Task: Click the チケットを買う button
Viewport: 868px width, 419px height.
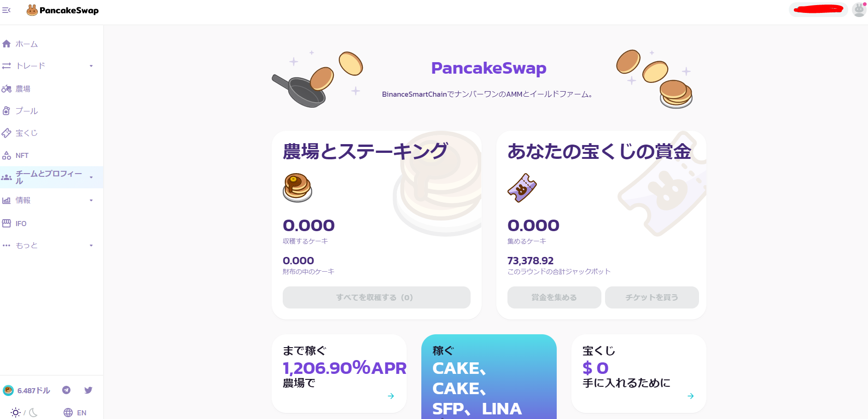Action: point(652,297)
